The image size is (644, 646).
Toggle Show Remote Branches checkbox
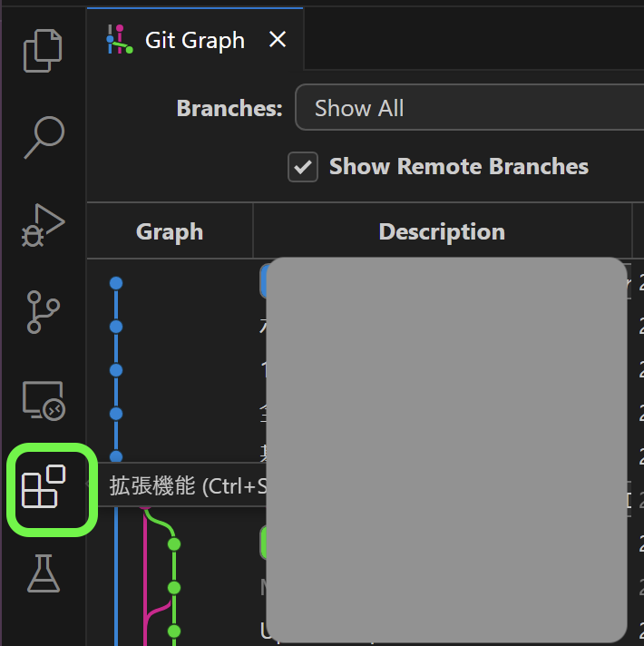pyautogui.click(x=303, y=167)
